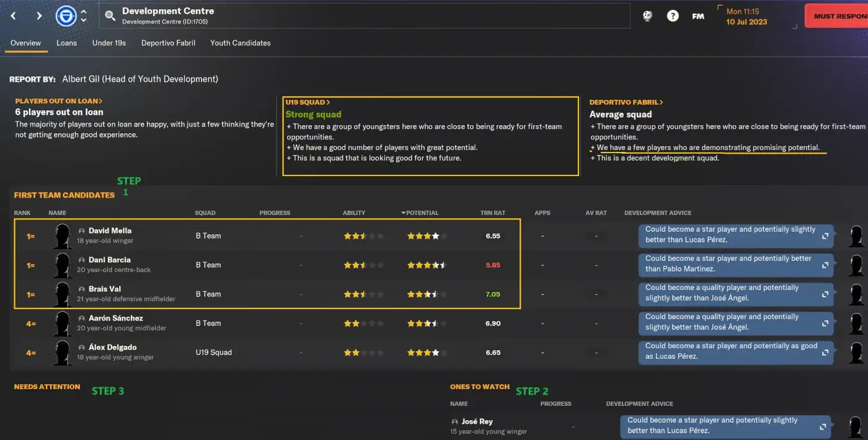Image resolution: width=868 pixels, height=440 pixels.
Task: Click advisor portrait beside José Rey's advice
Action: [857, 428]
